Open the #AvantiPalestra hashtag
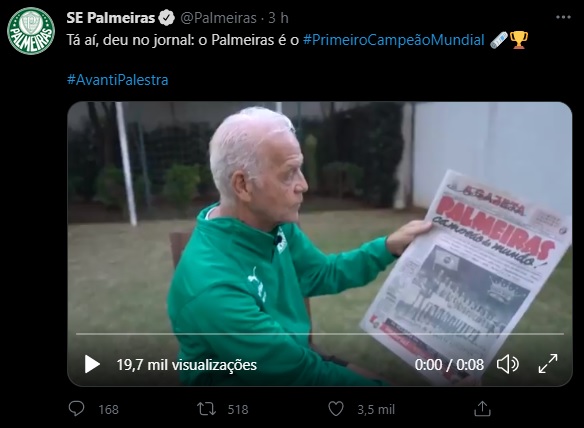Screen dimensions: 584x428 coord(118,80)
